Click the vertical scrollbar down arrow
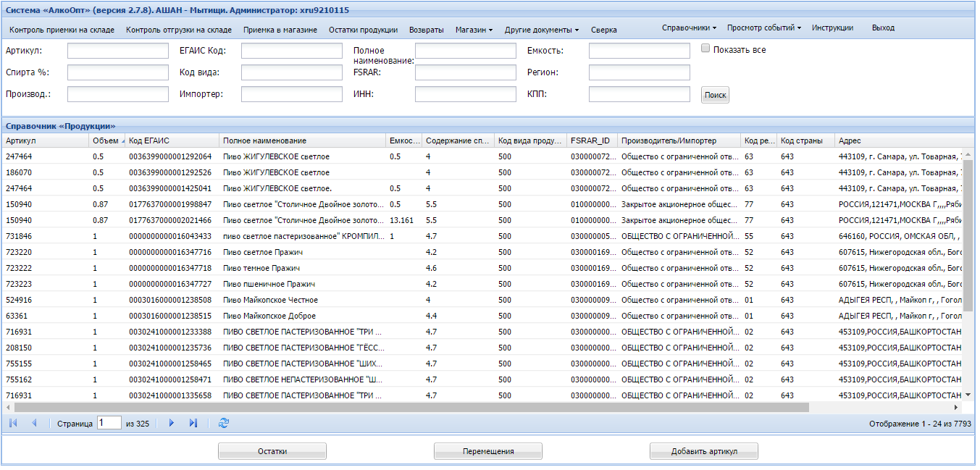Screen dimensions: 980x470 click(x=969, y=395)
